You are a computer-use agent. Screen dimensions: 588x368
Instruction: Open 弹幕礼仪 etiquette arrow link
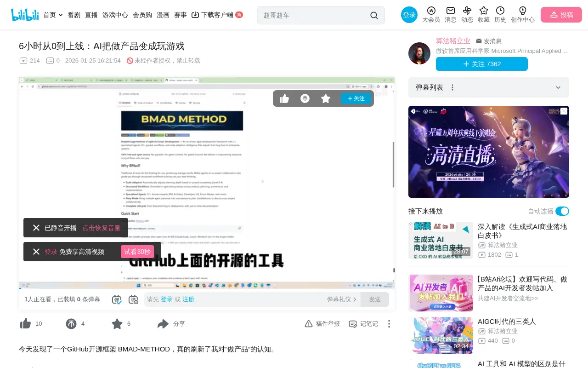[342, 299]
